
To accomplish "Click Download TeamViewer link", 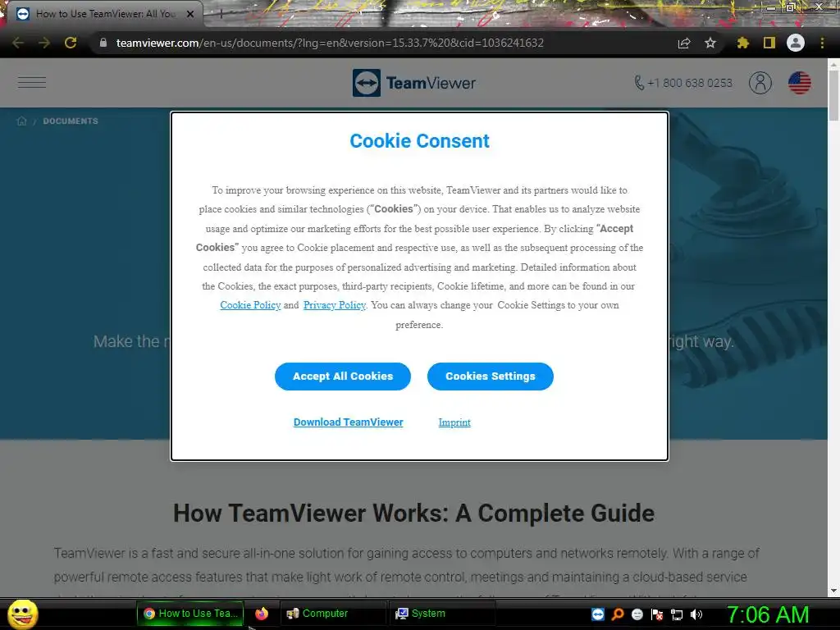I will coord(348,422).
